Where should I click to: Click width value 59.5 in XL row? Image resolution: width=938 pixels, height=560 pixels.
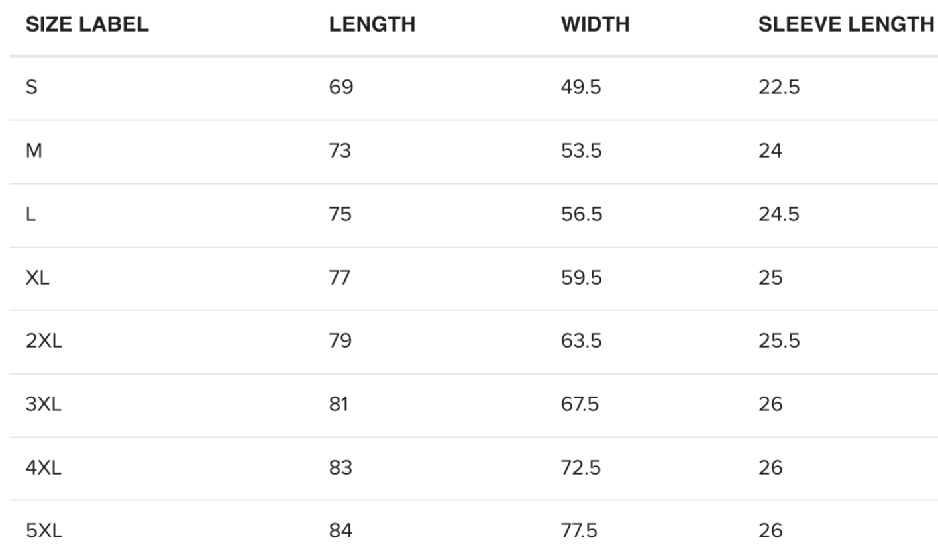[x=581, y=277]
